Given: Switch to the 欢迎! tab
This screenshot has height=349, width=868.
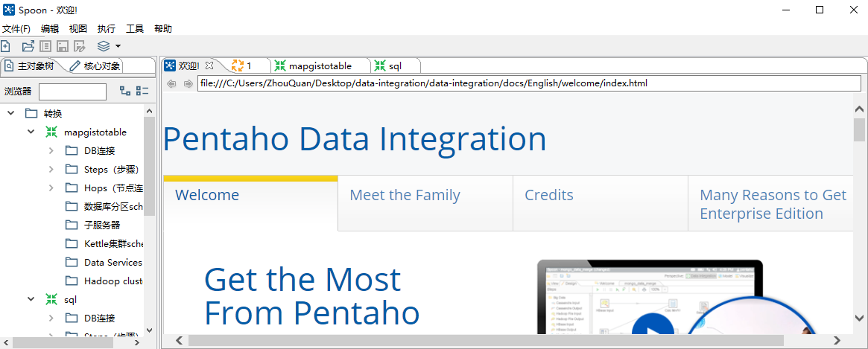Looking at the screenshot, I should (x=189, y=65).
